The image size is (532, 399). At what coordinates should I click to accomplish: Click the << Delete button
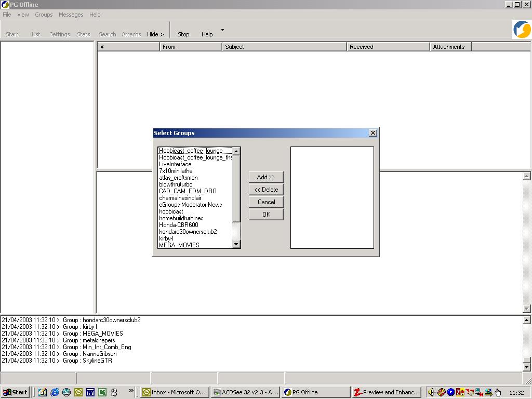[266, 190]
